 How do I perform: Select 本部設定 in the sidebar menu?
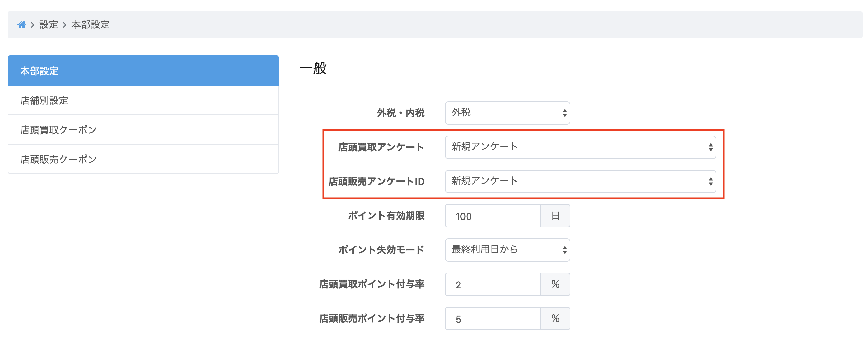[143, 71]
